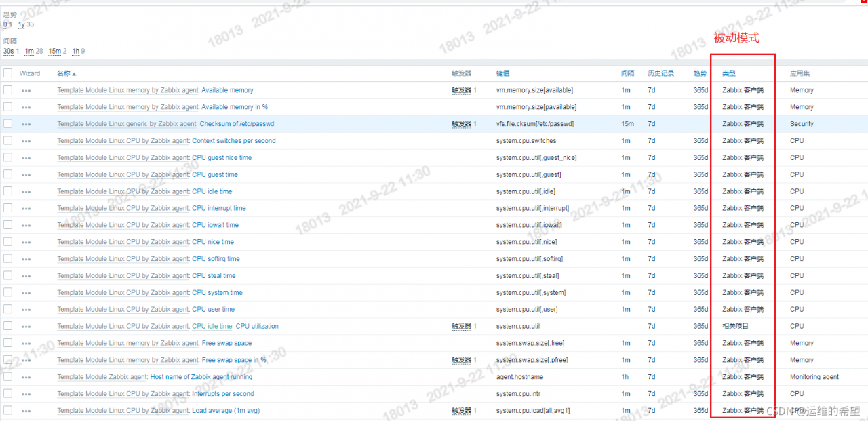This screenshot has height=421, width=868.
Task: Open the three-dots menu for Available memory row
Action: [x=26, y=90]
